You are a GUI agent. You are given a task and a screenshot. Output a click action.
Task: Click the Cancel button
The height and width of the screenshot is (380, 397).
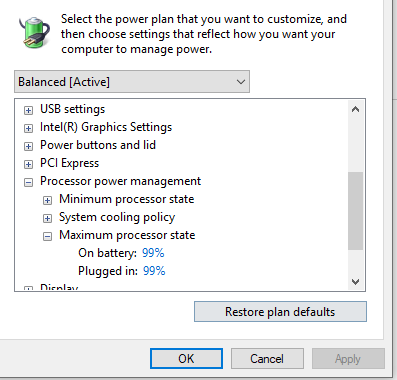pos(267,359)
